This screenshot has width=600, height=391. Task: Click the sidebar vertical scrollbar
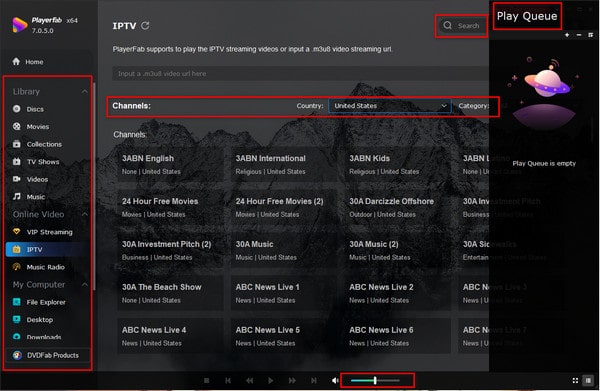click(x=94, y=186)
